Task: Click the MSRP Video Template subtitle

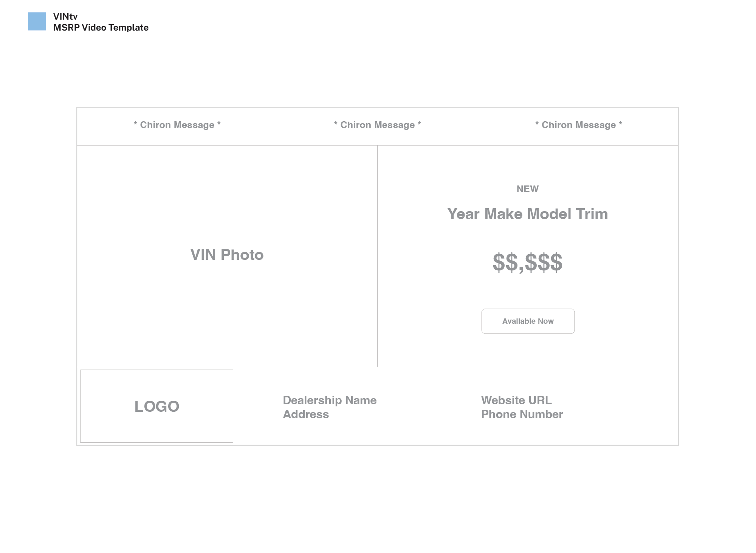Action: (x=101, y=28)
